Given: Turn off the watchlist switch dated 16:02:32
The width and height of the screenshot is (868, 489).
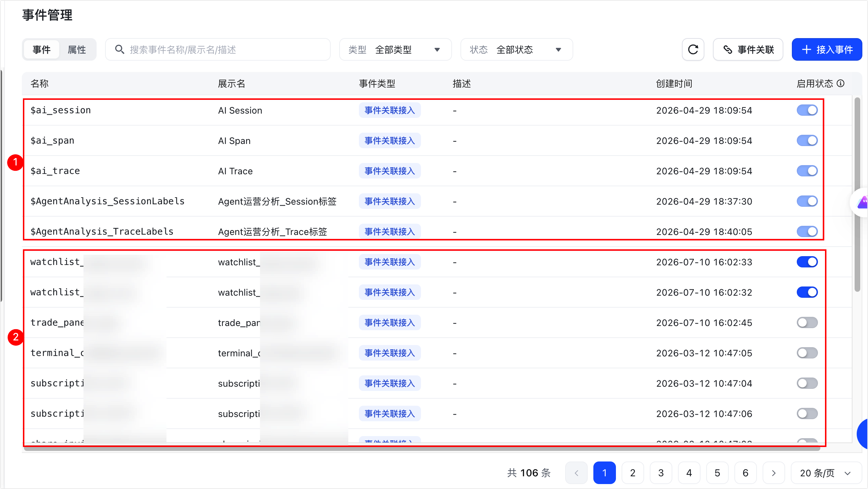Looking at the screenshot, I should 807,292.
